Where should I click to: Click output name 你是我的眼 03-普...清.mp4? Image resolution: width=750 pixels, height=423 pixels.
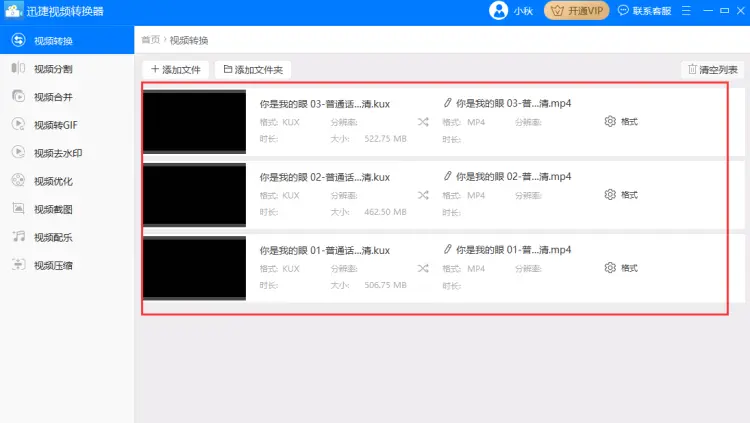513,103
